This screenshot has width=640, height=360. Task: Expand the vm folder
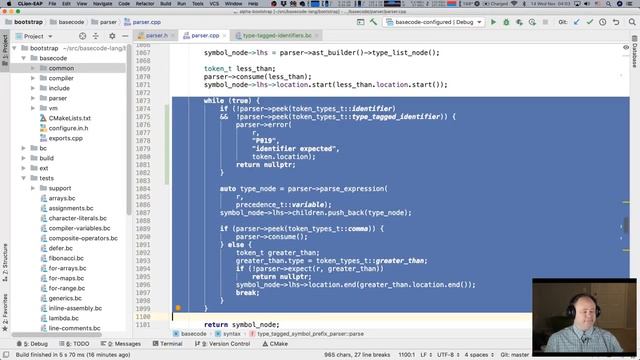(x=33, y=108)
